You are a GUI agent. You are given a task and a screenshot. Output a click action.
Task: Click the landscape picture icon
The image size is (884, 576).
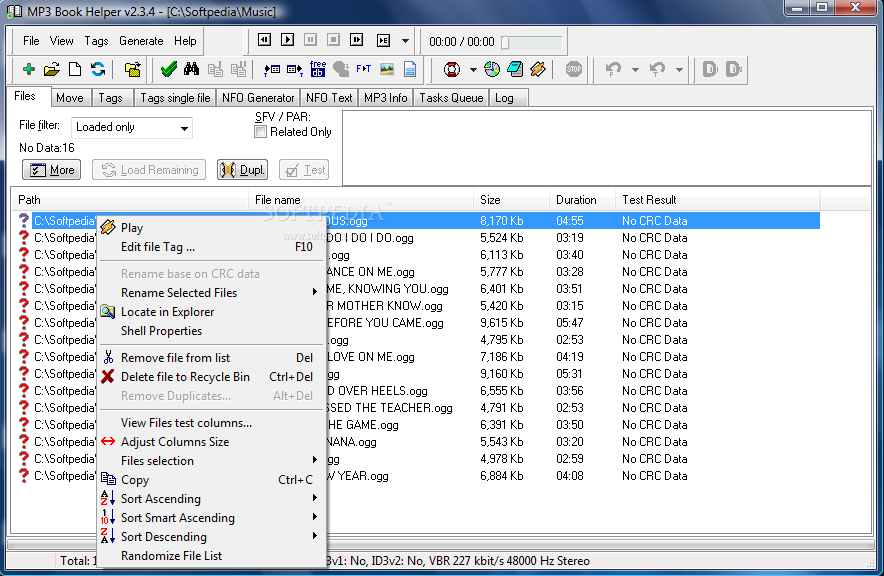(x=387, y=69)
